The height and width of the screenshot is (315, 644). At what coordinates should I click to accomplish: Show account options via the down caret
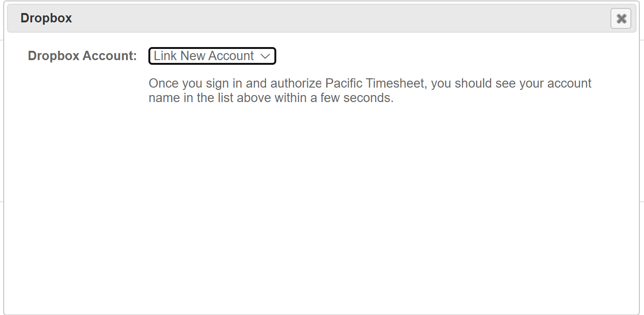[x=265, y=56]
